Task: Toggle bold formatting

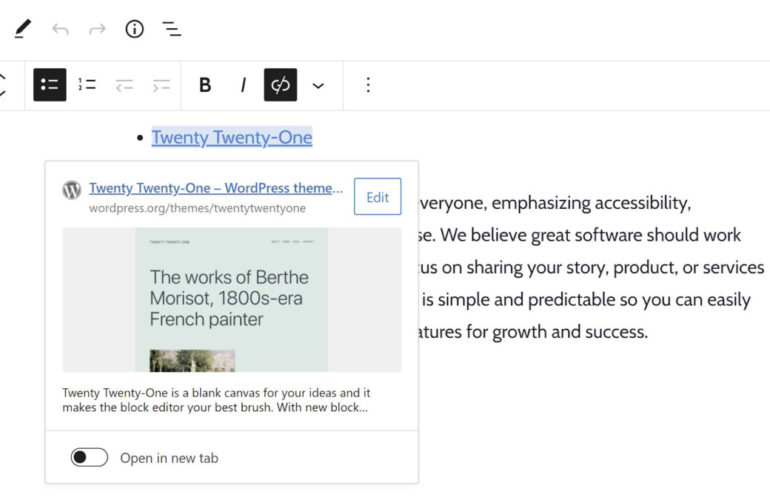Action: click(x=205, y=85)
